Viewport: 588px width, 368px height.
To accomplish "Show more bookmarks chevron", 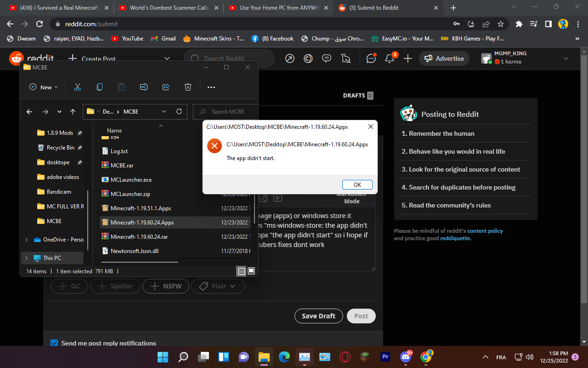I will tap(577, 39).
